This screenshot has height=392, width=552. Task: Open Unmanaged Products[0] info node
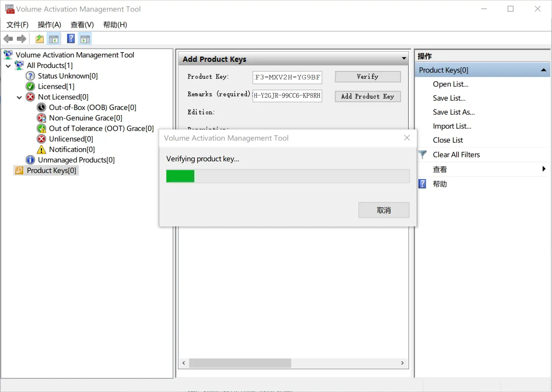coord(76,160)
